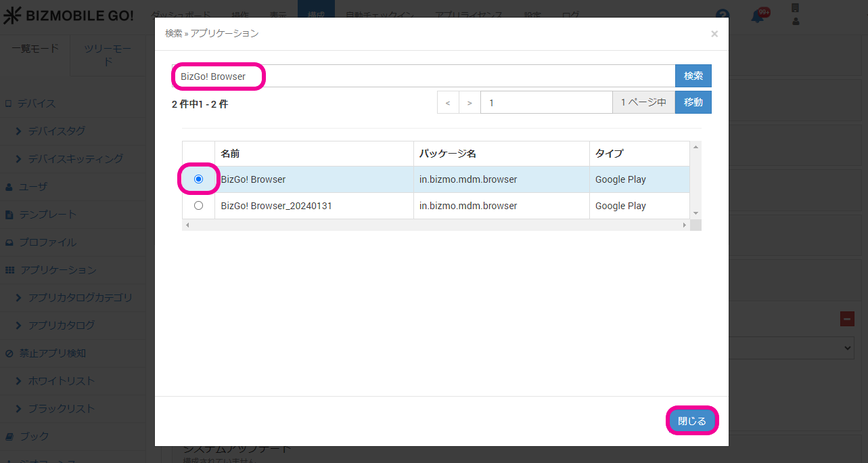
Task: Switch to the ツリーモード tab
Action: click(108, 55)
